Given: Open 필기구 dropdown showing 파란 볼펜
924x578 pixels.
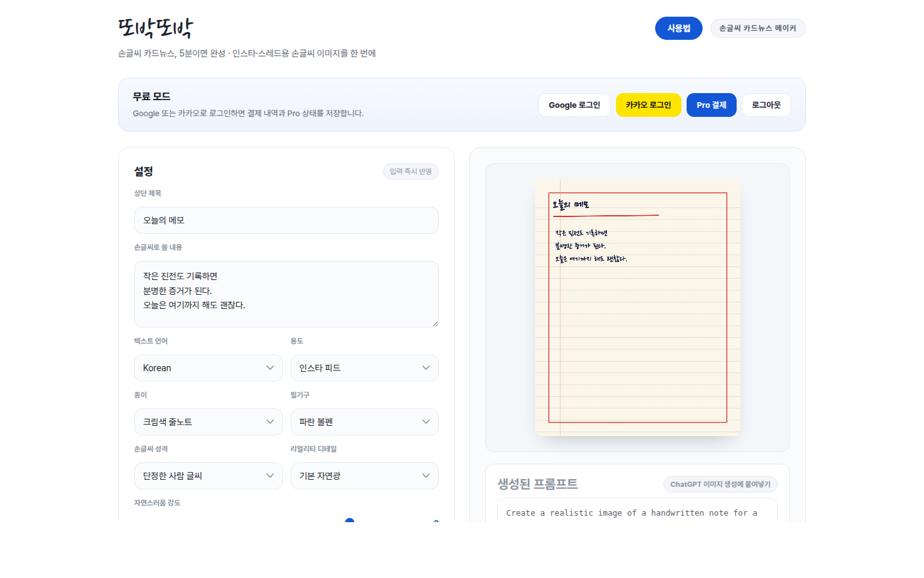Looking at the screenshot, I should coord(364,422).
